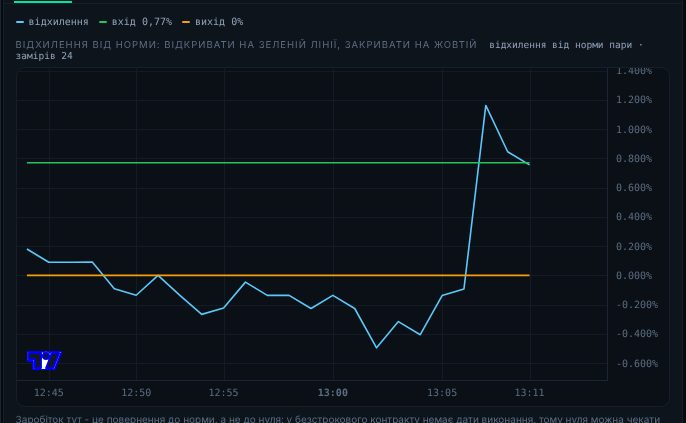Click the orange вихід legend color marker
The image size is (686, 423).
pyautogui.click(x=186, y=22)
